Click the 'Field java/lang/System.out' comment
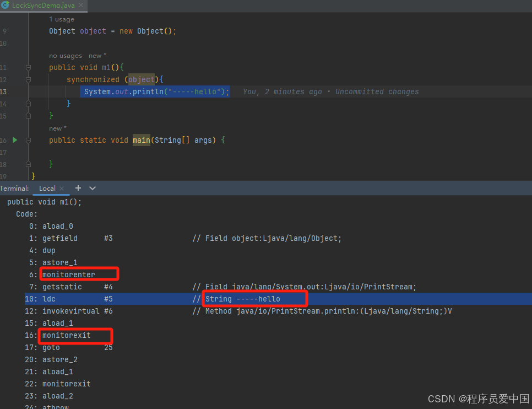 [305, 287]
